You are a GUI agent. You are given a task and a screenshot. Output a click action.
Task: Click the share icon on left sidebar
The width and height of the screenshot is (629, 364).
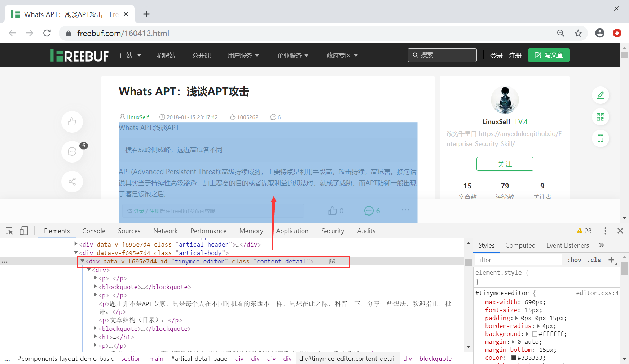(72, 181)
